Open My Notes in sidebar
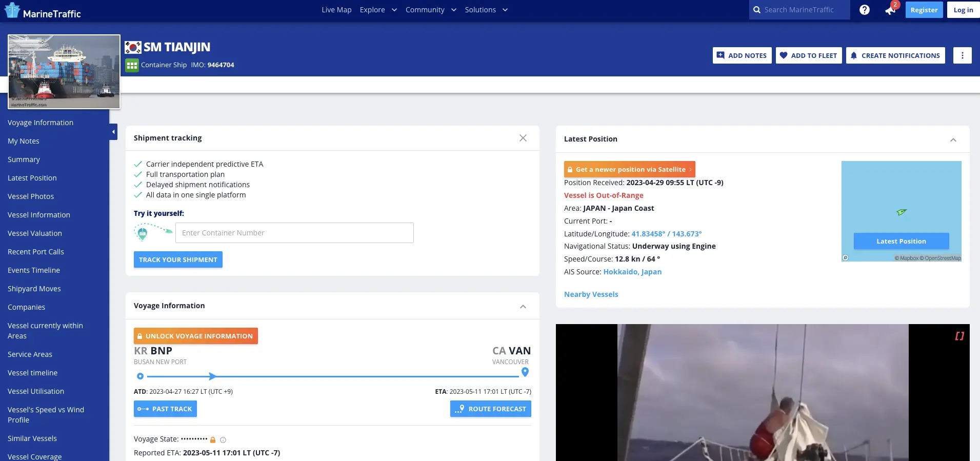This screenshot has width=980, height=461. [x=24, y=141]
